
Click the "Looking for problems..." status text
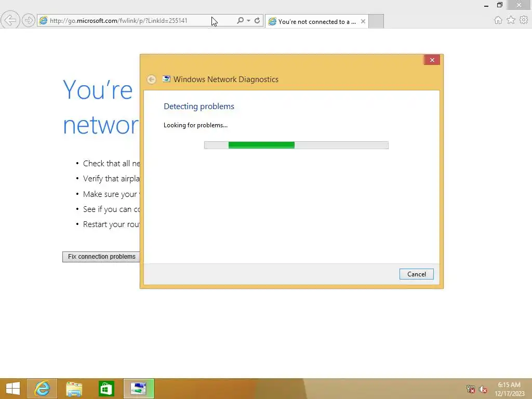tap(195, 125)
